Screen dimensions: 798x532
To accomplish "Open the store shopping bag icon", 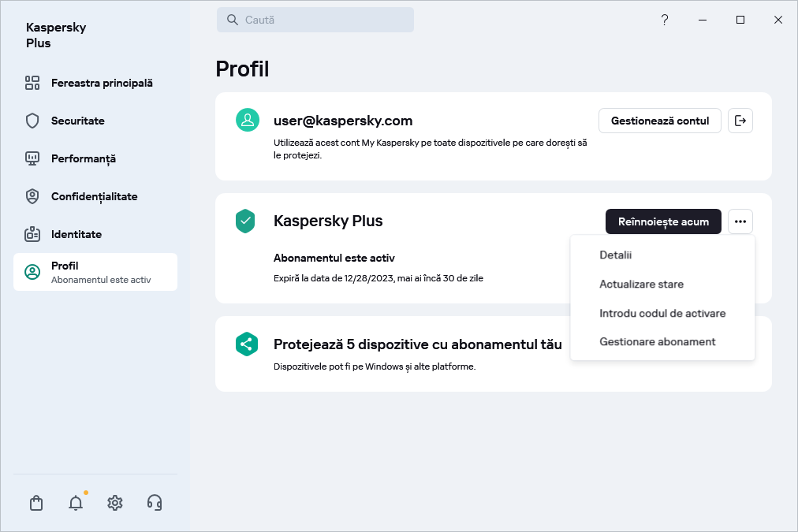I will (36, 503).
